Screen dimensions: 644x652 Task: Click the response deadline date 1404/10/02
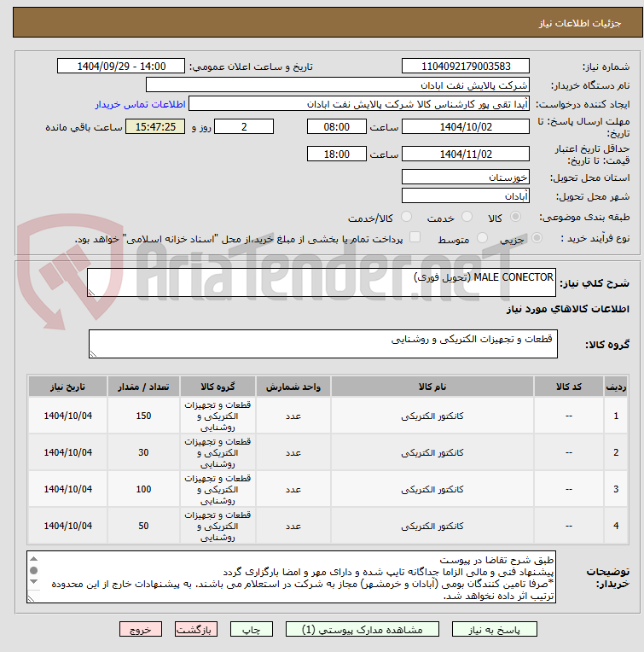pyautogui.click(x=466, y=127)
